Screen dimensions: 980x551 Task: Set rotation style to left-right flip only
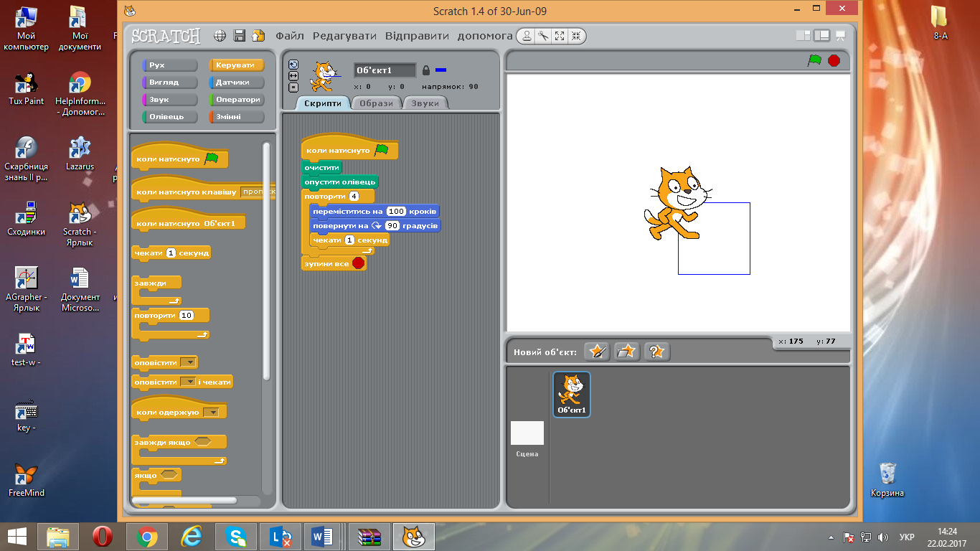coord(293,75)
